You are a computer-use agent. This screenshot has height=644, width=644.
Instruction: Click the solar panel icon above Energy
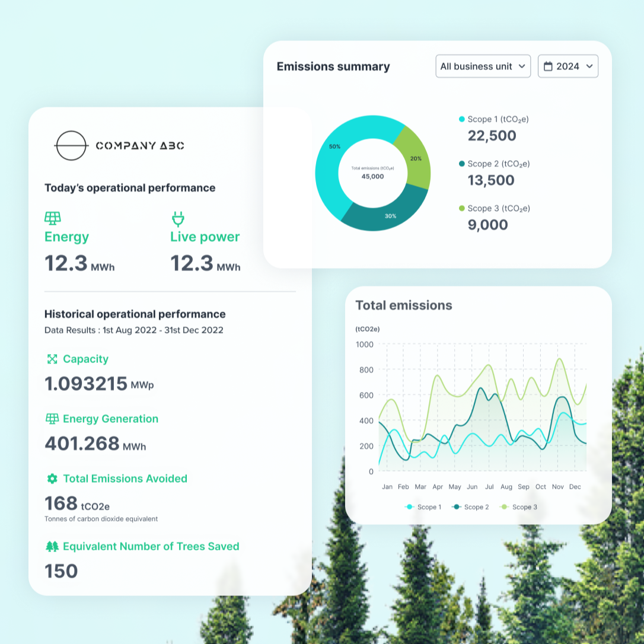click(53, 218)
